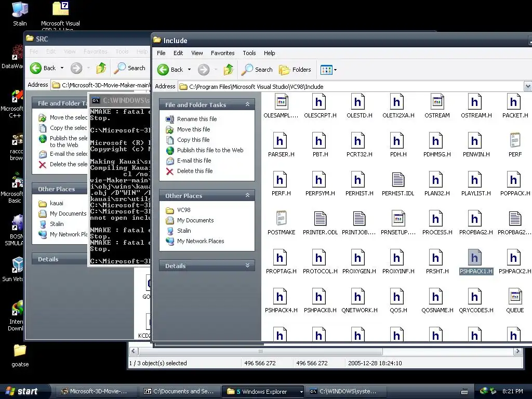The height and width of the screenshot is (399, 532).
Task: Go up one folder level in Include window
Action: tap(229, 70)
